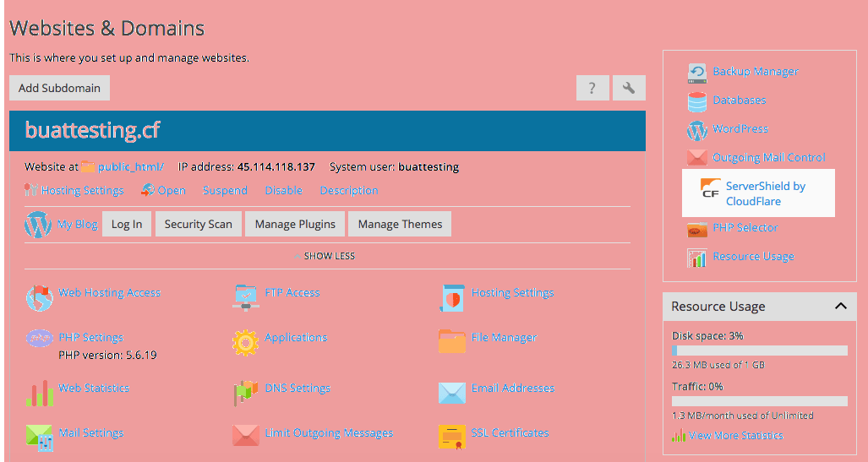868x462 pixels.
Task: Click the PHP Settings icon
Action: click(x=40, y=338)
